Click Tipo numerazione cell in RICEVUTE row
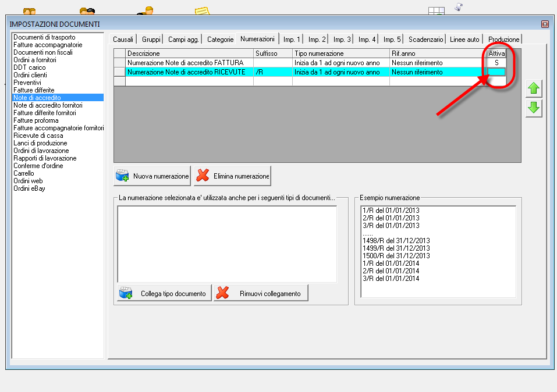Image resolution: width=557 pixels, height=392 pixels. [341, 72]
